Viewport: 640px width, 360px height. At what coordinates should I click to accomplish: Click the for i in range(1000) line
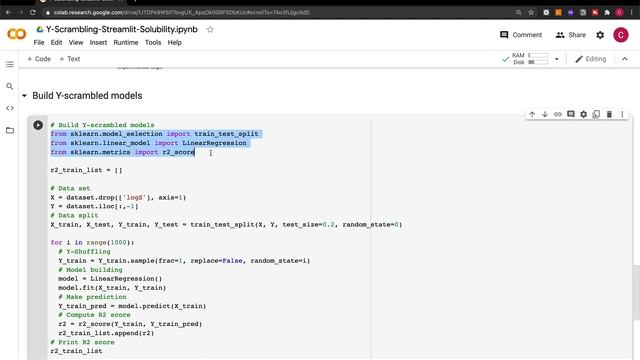click(x=92, y=242)
